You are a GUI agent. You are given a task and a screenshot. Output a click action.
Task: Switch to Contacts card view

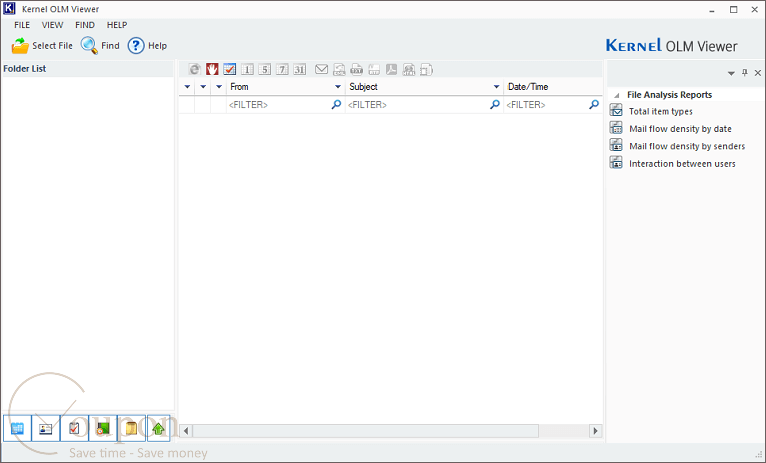(45, 428)
